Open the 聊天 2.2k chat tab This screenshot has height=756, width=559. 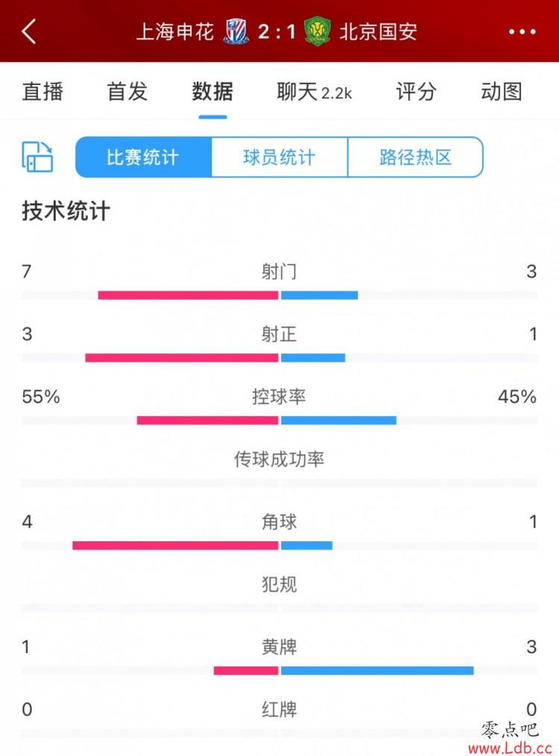[x=315, y=92]
